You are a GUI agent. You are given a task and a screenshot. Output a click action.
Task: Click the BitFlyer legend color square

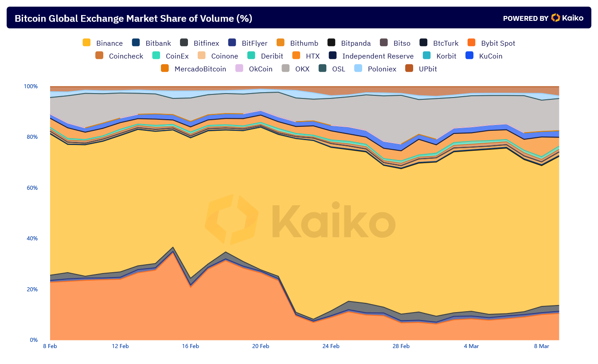232,43
